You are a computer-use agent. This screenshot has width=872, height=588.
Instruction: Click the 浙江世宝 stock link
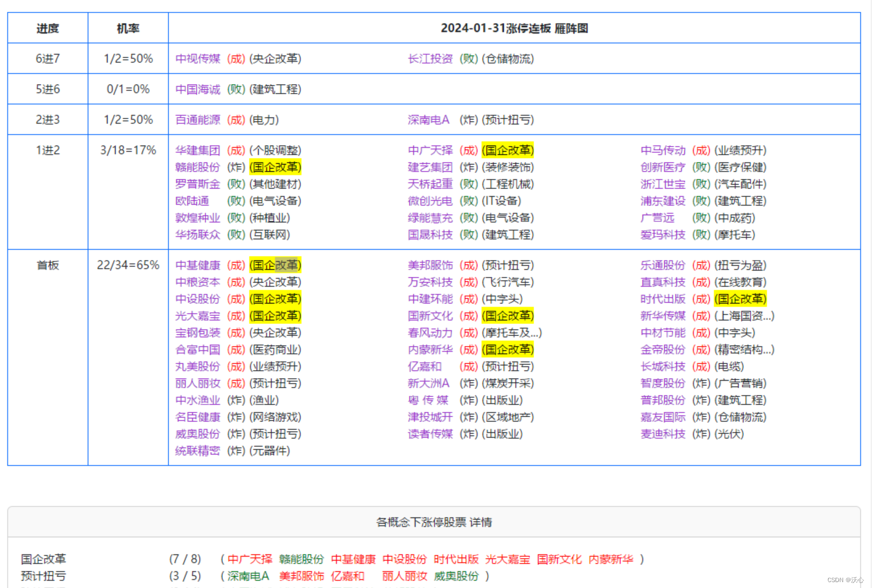tap(663, 184)
